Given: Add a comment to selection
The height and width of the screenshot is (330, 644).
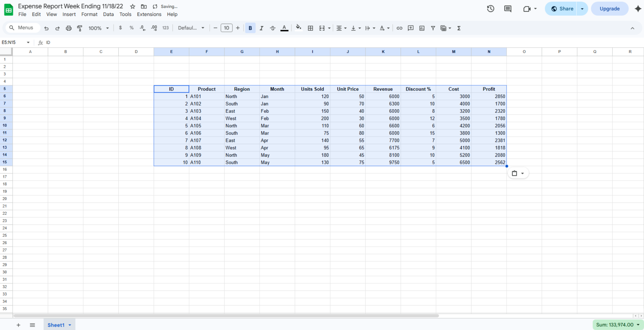Looking at the screenshot, I should click(411, 28).
